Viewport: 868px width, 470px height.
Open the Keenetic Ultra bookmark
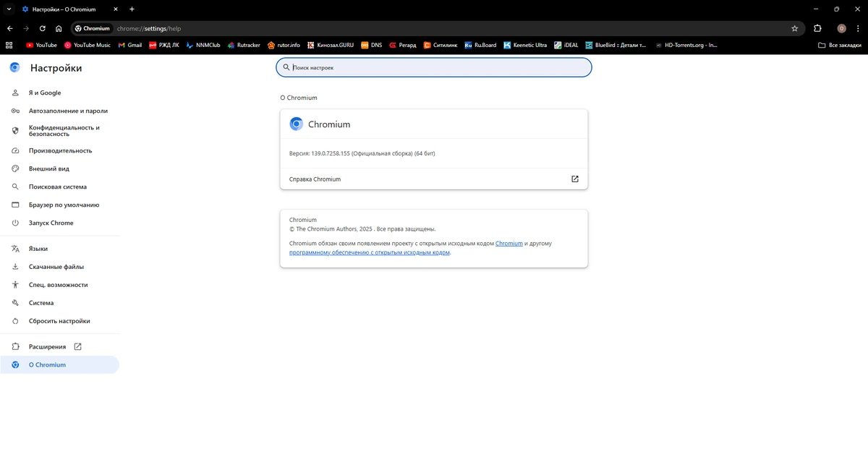click(x=526, y=45)
